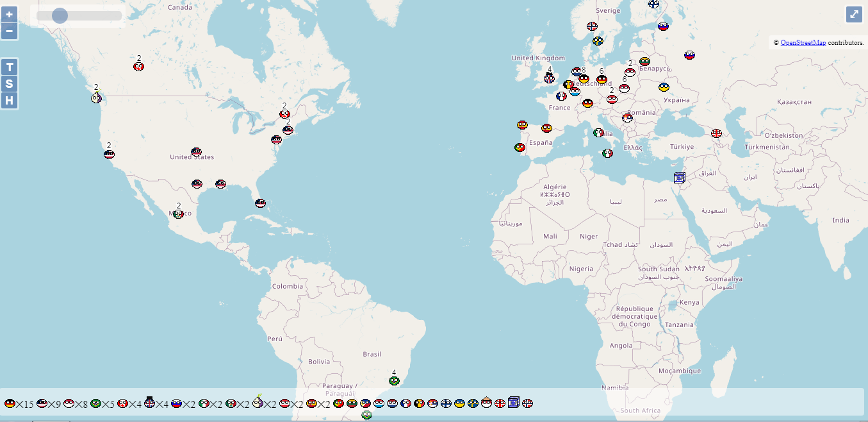Select the Germany ball marker labeled 6
The width and height of the screenshot is (868, 422).
pyautogui.click(x=602, y=80)
